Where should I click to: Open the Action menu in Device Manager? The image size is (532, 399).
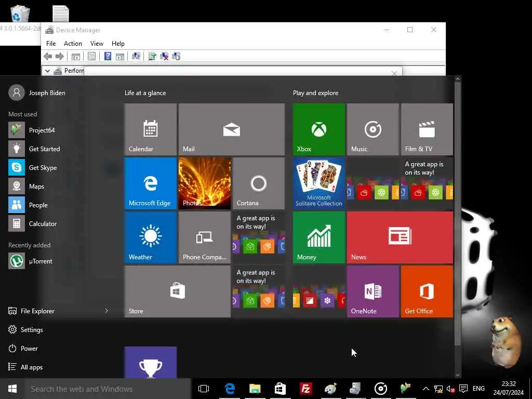[73, 44]
